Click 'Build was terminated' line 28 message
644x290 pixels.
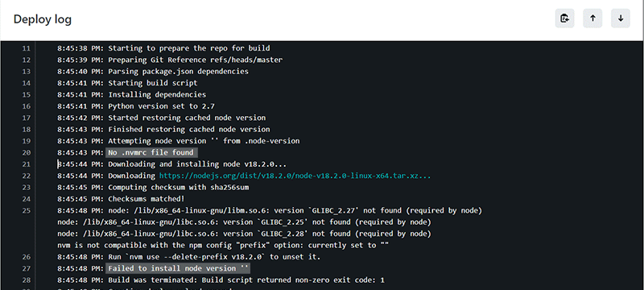(221, 280)
